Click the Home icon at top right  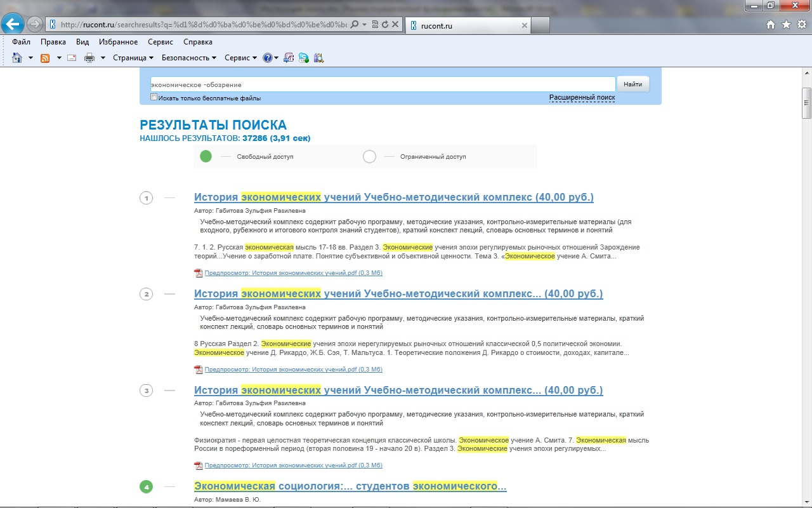coord(771,25)
